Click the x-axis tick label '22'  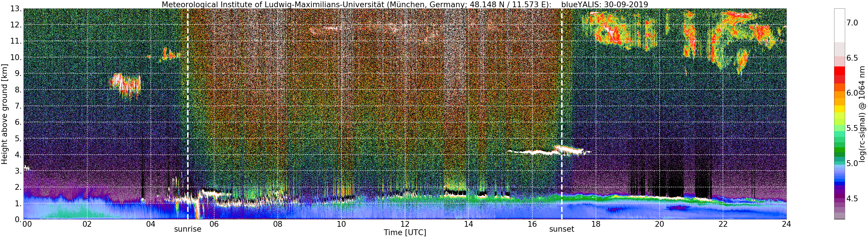pos(723,224)
